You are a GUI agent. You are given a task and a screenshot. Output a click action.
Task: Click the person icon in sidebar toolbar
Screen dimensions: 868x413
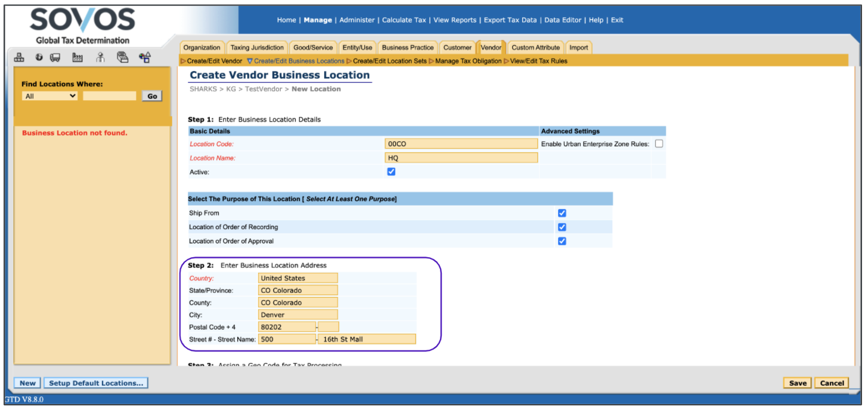click(100, 58)
